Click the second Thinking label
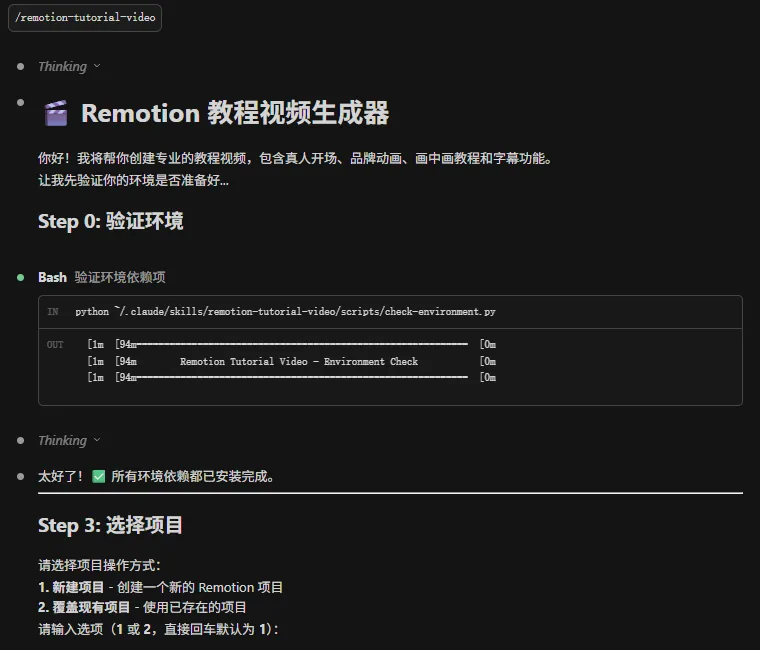The height and width of the screenshot is (650, 760). coord(63,440)
